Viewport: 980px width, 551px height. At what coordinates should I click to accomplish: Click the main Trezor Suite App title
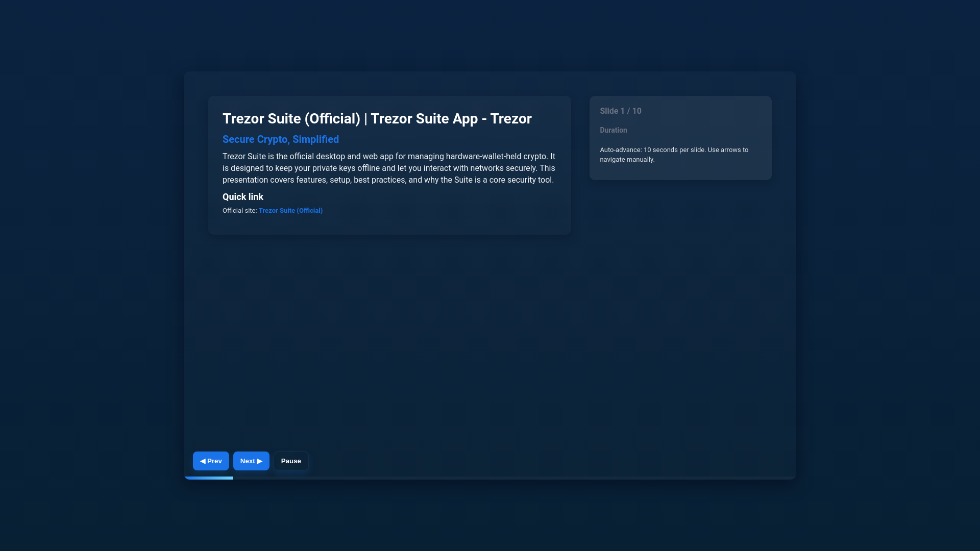point(377,118)
